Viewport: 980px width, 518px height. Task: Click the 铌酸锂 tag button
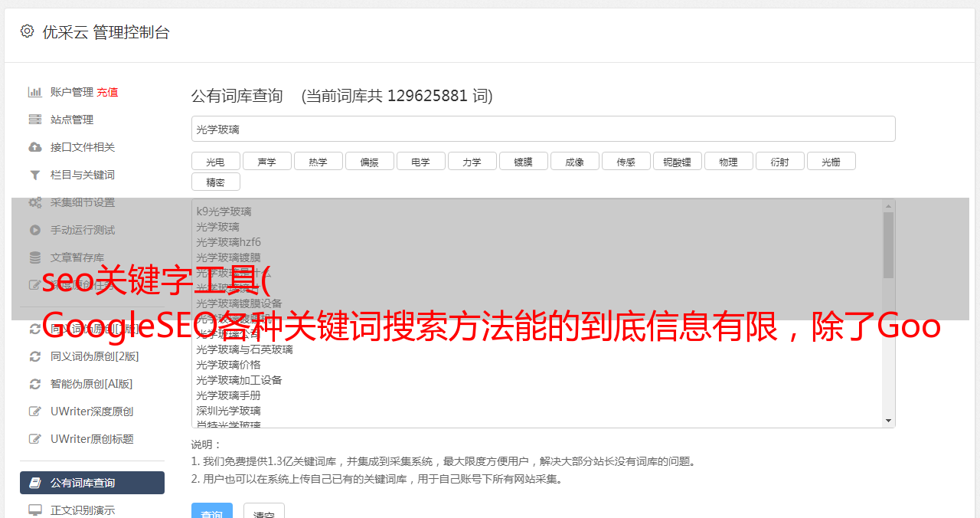678,162
